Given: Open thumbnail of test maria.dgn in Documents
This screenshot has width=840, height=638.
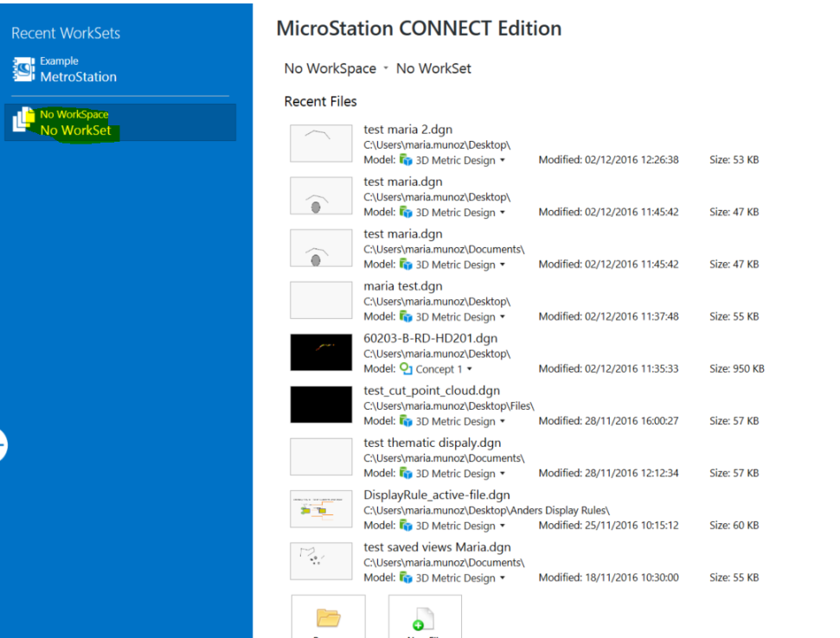Looking at the screenshot, I should pos(321,248).
